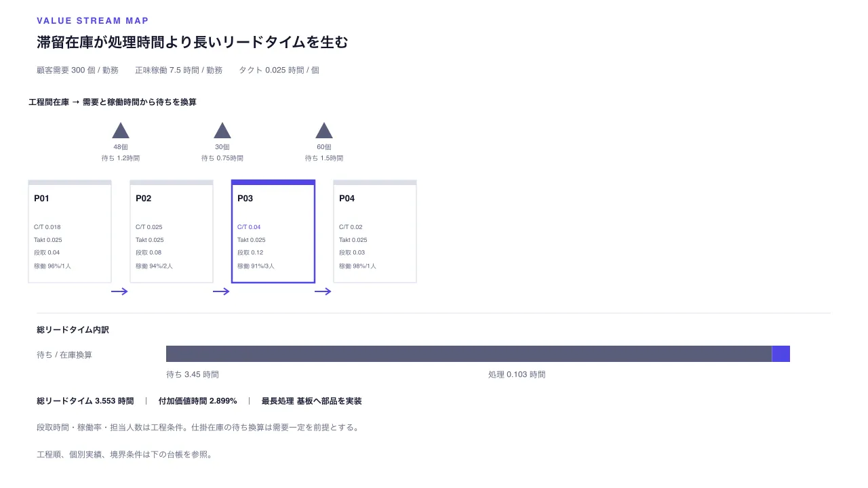Click the 待ち 1.2時間 label
Screen dimensions: 868x488
(121, 158)
